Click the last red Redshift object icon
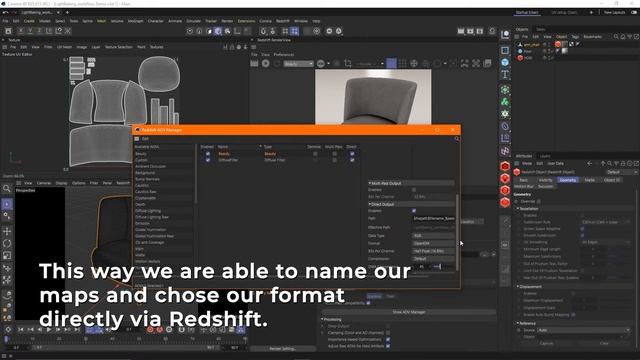 click(505, 202)
